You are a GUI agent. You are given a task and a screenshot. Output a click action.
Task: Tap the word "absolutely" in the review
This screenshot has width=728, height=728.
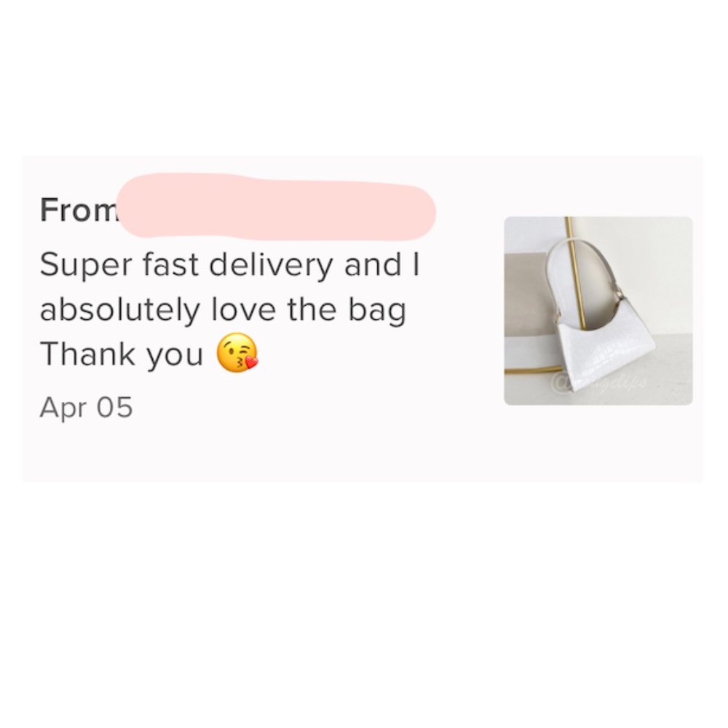coord(120,310)
